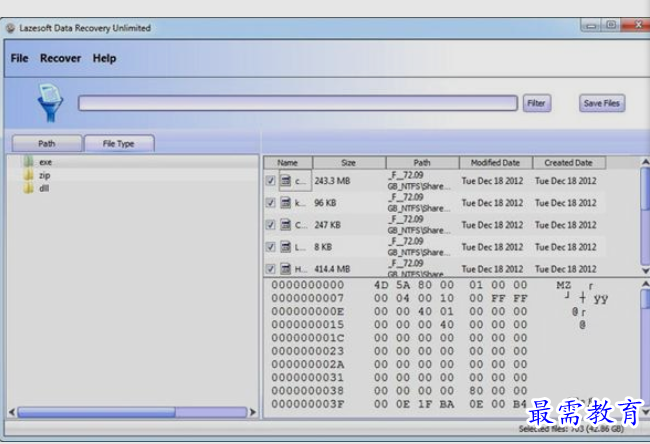Click the file icon in 243.3 MB row
The width and height of the screenshot is (650, 444).
pos(286,180)
